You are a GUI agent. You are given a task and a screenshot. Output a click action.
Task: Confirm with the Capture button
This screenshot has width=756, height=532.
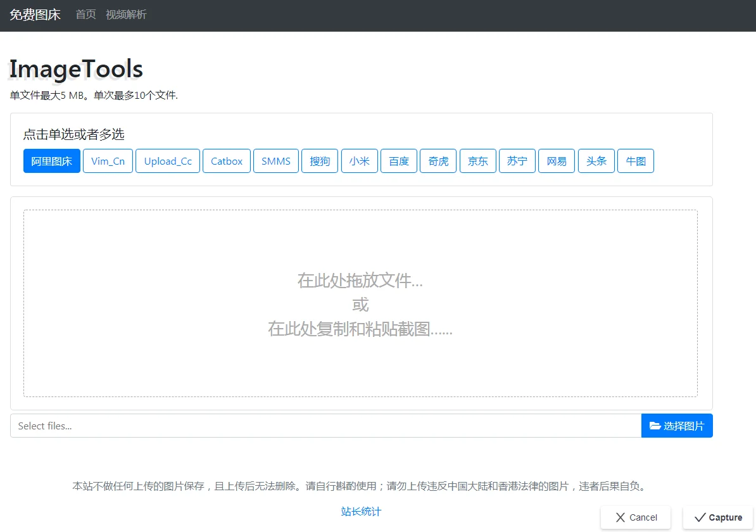point(719,517)
